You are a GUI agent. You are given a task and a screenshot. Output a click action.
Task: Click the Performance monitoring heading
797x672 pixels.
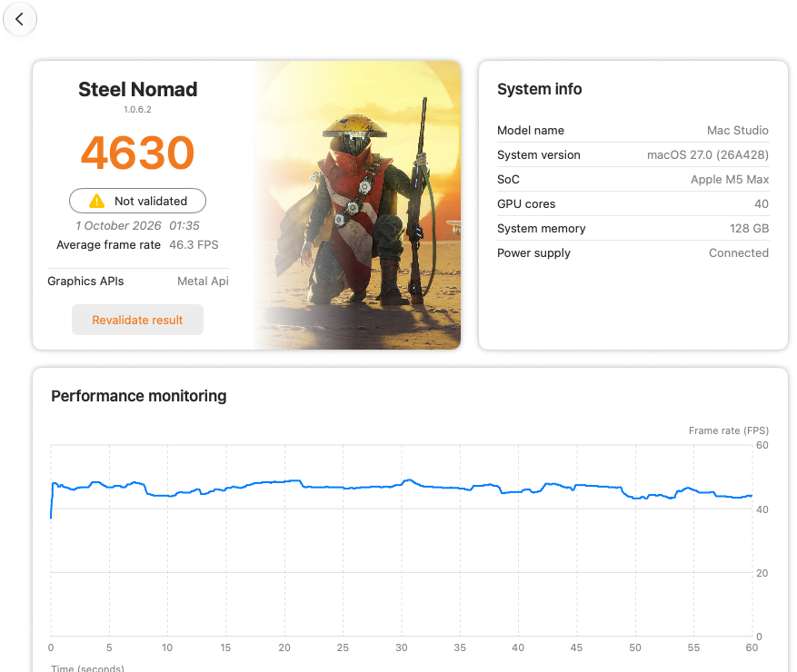139,396
